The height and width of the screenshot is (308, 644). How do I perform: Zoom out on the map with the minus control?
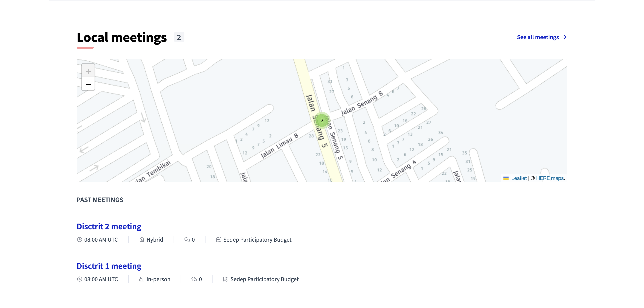point(88,84)
